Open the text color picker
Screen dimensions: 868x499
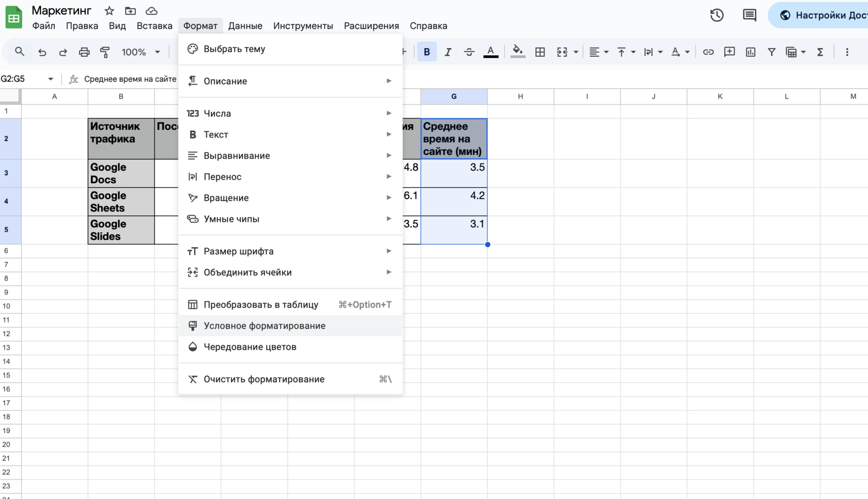click(491, 52)
